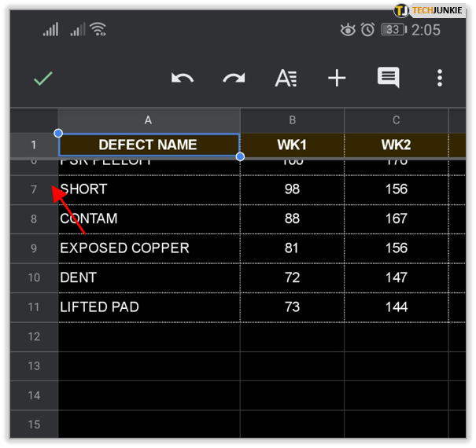The width and height of the screenshot is (476, 448).
Task: Redo the last undone action
Action: tap(234, 78)
